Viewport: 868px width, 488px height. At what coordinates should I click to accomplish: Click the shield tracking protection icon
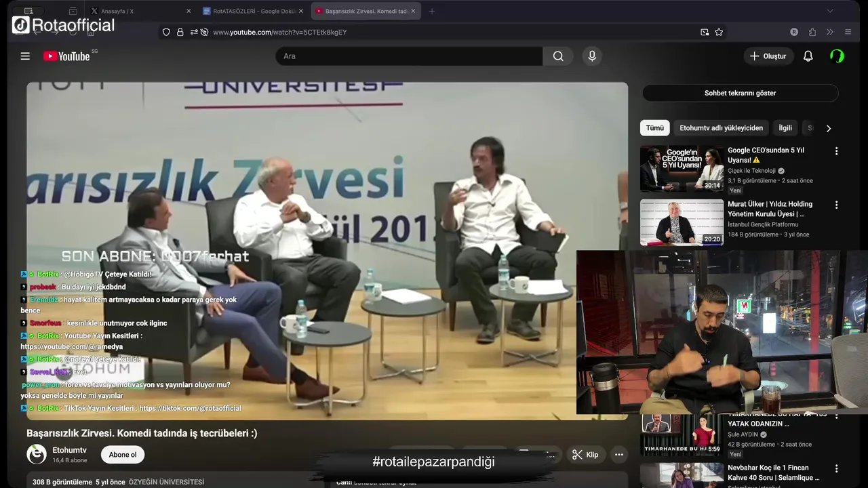[166, 32]
